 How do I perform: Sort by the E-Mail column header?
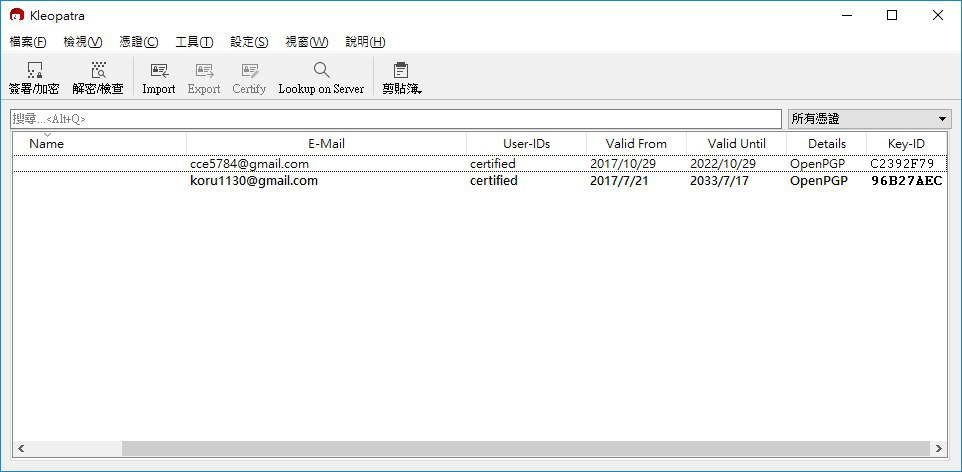click(326, 144)
